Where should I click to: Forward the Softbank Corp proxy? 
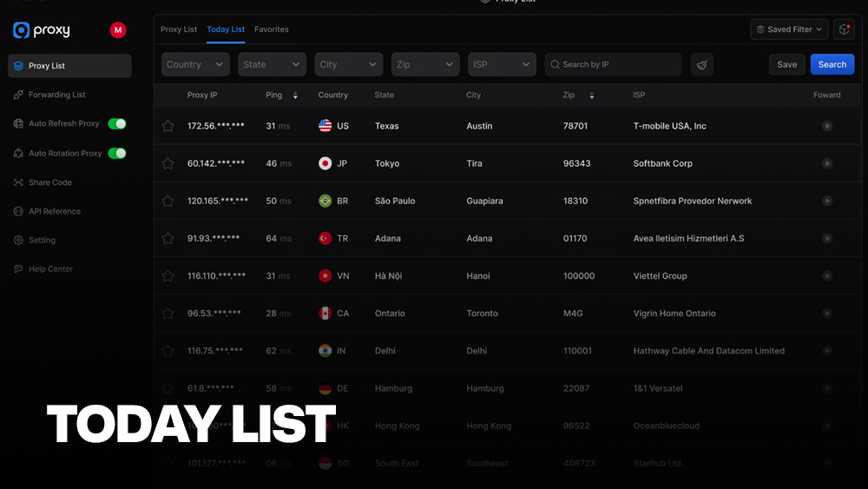pyautogui.click(x=827, y=163)
